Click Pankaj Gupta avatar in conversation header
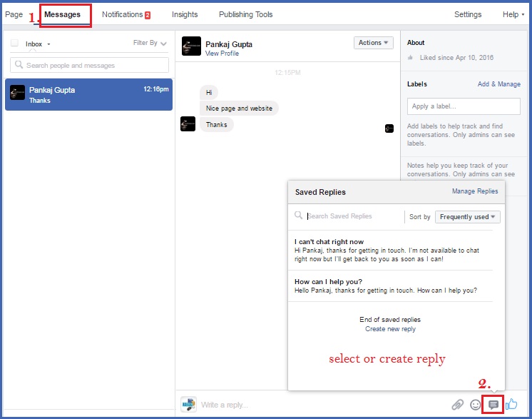This screenshot has width=532, height=419. (191, 46)
